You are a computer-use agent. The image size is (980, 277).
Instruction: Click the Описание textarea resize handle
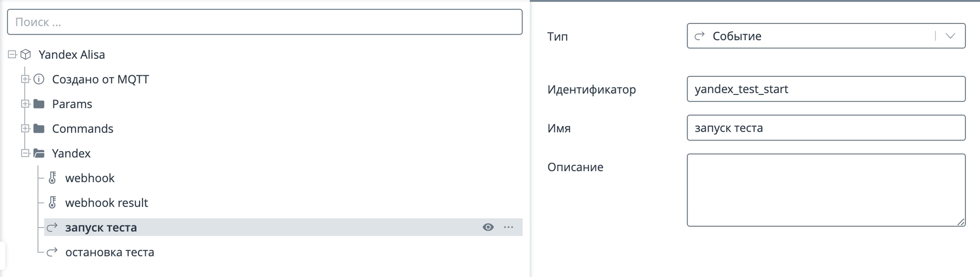(x=961, y=222)
